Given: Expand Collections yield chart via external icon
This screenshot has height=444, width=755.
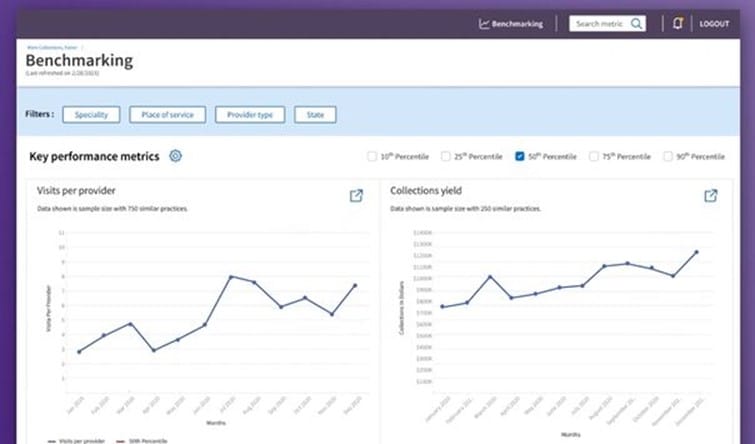Looking at the screenshot, I should 711,196.
